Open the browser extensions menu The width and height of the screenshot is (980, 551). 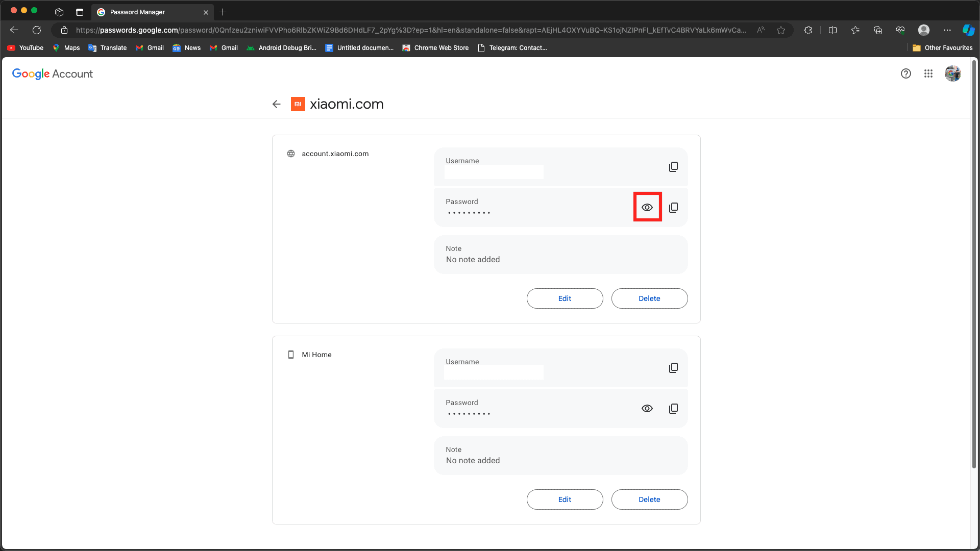[807, 30]
